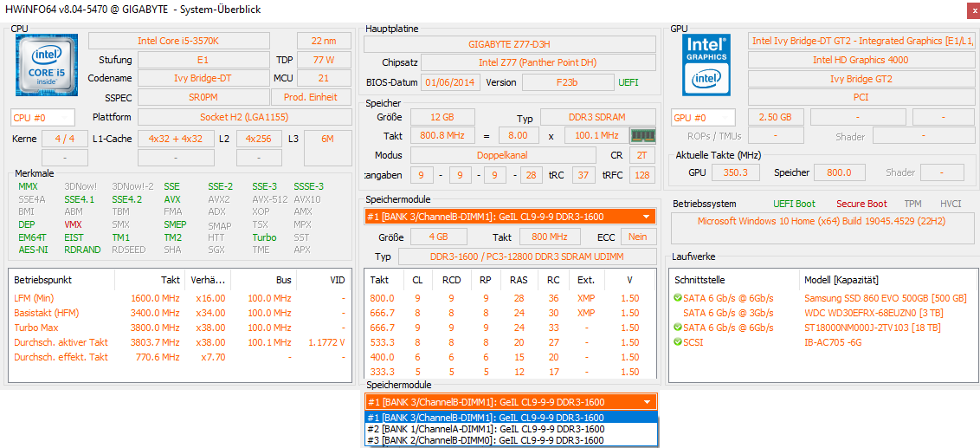980x448 pixels.
Task: Click the CL column header in memory timings
Action: click(x=417, y=280)
